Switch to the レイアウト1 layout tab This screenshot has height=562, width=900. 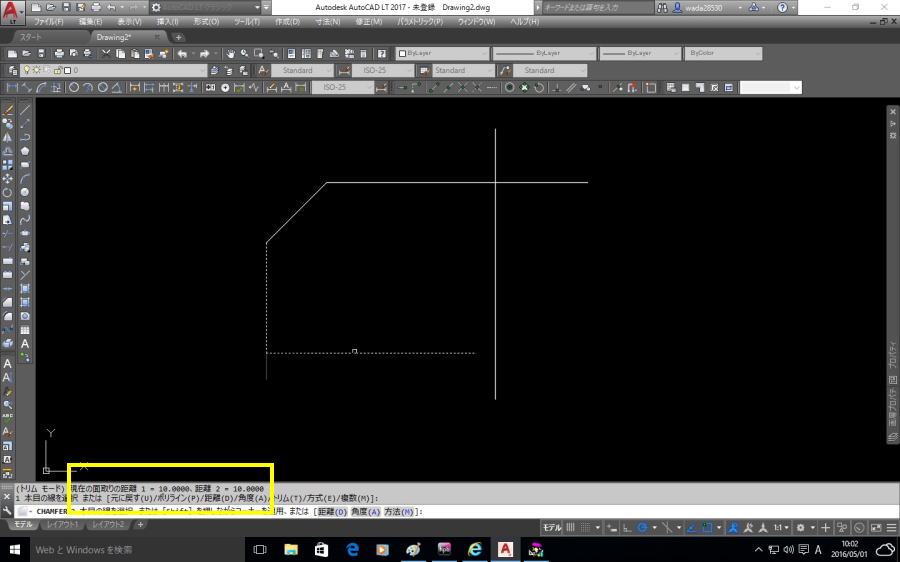pos(63,524)
